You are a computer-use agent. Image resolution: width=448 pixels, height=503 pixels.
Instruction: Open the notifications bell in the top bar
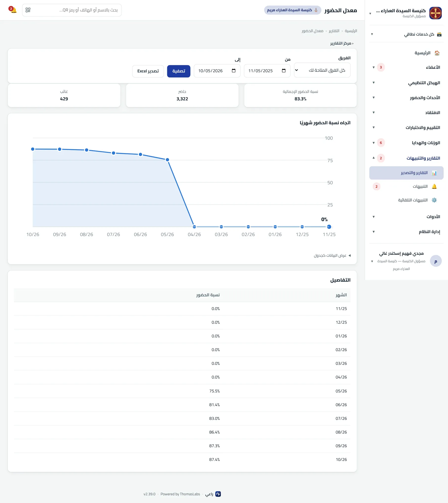point(13,10)
